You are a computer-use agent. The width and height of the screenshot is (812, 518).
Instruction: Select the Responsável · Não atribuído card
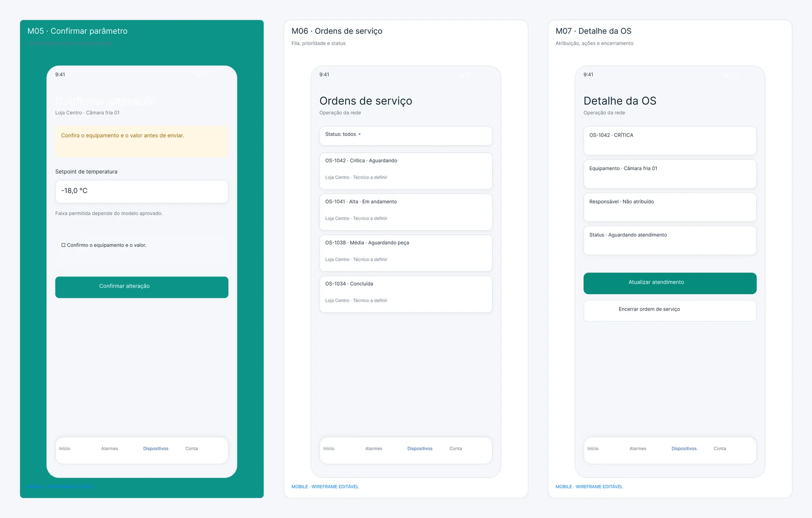coord(670,207)
